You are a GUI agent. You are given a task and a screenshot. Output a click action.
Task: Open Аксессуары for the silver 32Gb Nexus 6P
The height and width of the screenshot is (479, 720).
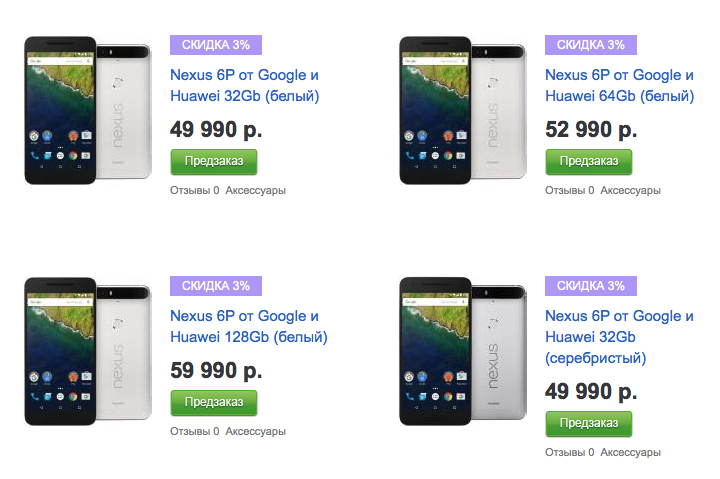pyautogui.click(x=630, y=452)
